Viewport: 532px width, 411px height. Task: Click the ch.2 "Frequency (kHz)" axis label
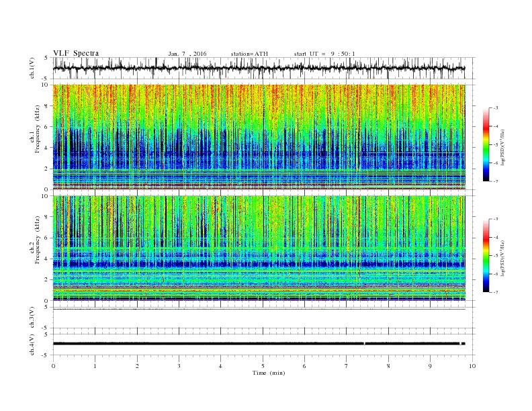pos(37,240)
